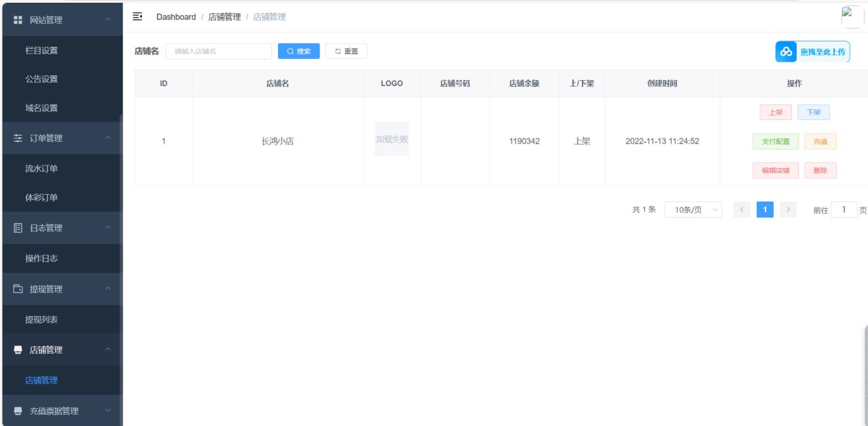This screenshot has width=868, height=426.
Task: Focus the 店铺名 search input field
Action: point(218,52)
